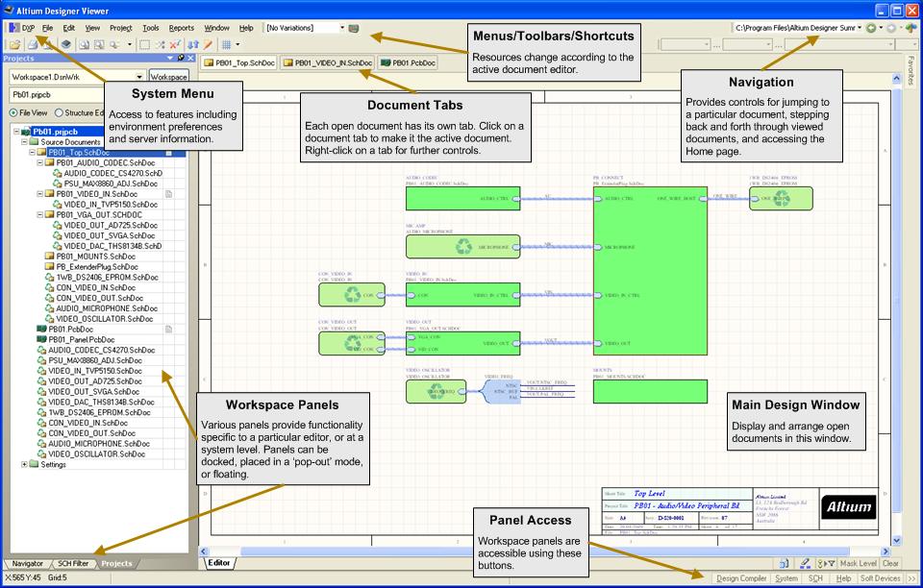Open the File menu

(x=48, y=28)
